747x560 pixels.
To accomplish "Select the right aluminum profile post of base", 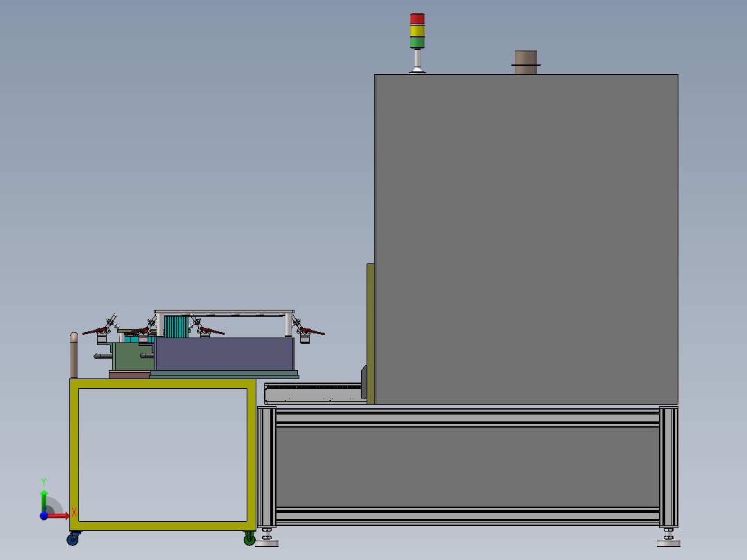I will point(669,466).
